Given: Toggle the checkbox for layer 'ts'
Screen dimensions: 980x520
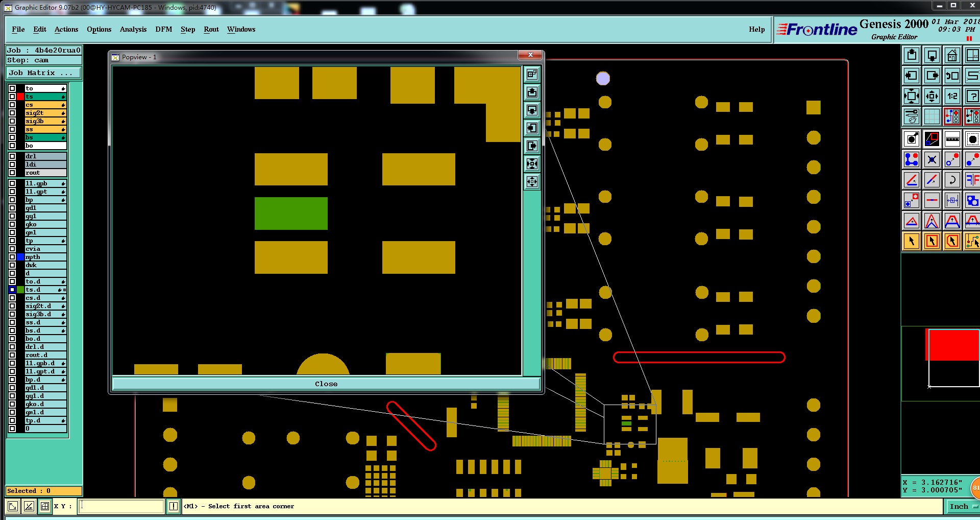Looking at the screenshot, I should [12, 97].
